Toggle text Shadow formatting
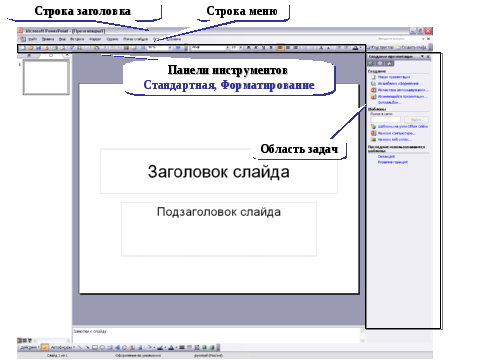The image size is (480, 360). coord(271,48)
